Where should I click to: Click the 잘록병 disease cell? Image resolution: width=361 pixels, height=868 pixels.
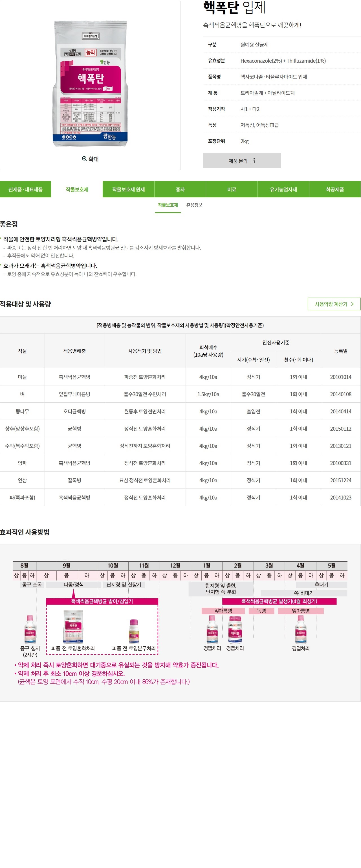click(x=74, y=480)
